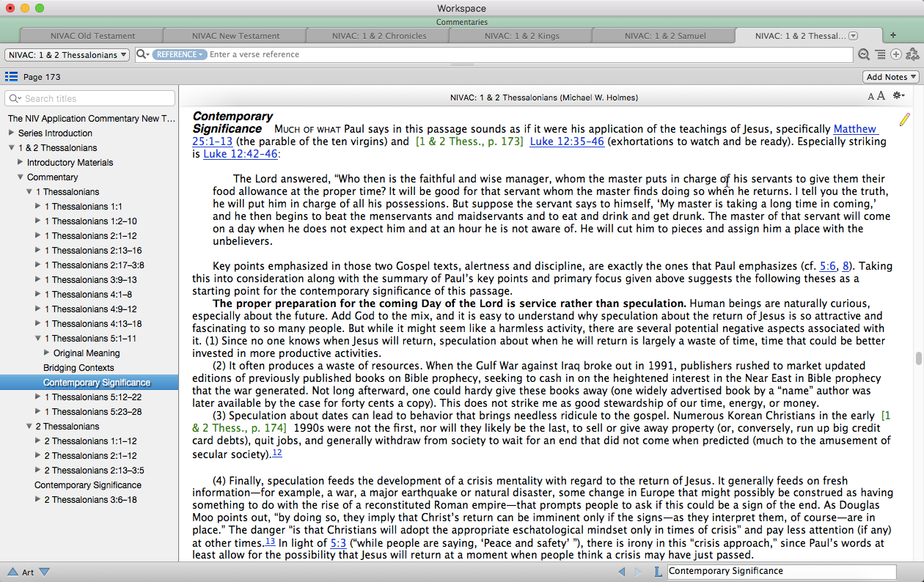924x582 pixels.
Task: Select 1 Thessalonians 2:1–12 in the sidebar
Action: tap(91, 235)
